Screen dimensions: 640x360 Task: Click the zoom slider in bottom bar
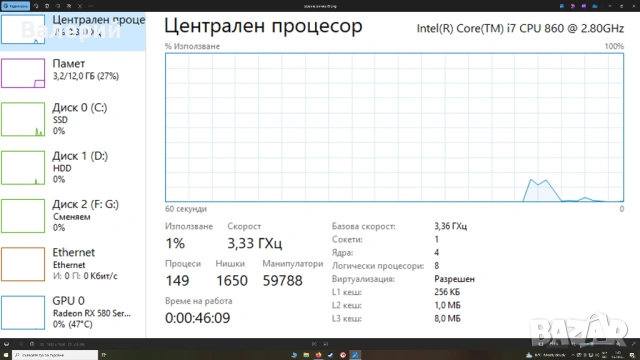tap(596, 344)
